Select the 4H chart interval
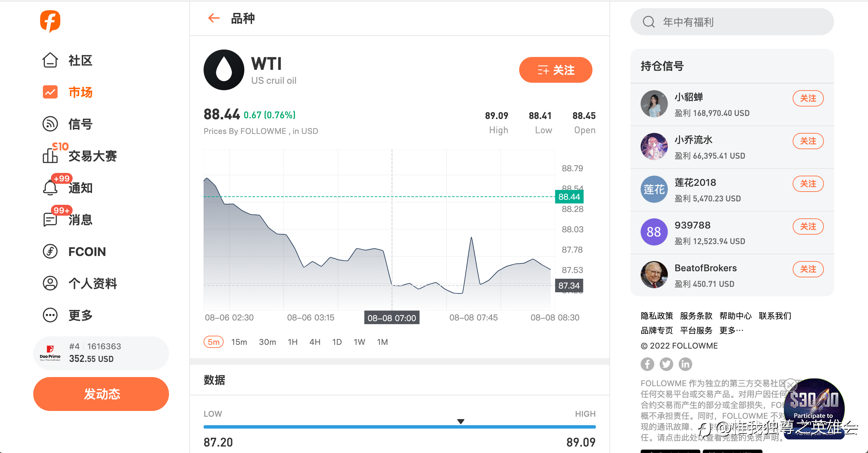Image resolution: width=868 pixels, height=453 pixels. pyautogui.click(x=315, y=342)
